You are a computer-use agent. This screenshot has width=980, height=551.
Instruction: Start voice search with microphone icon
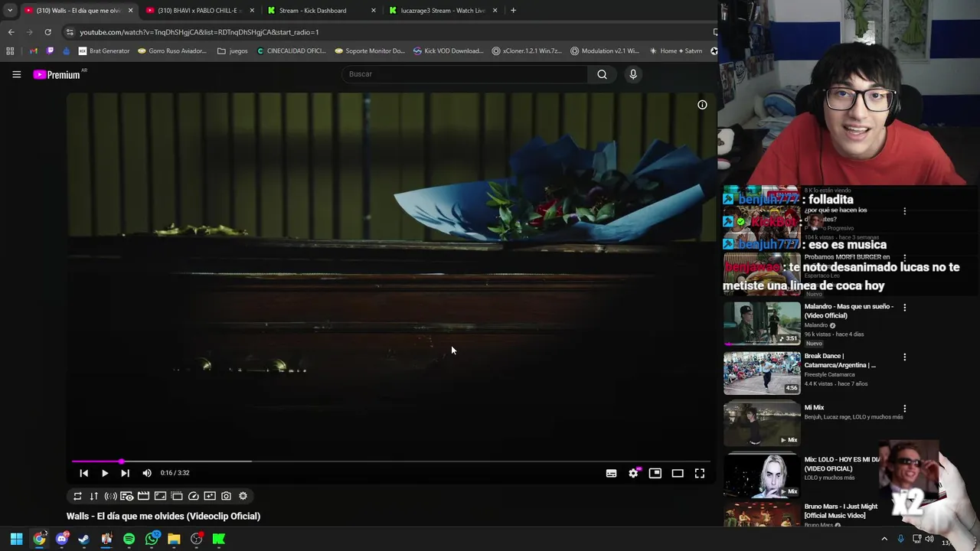633,74
